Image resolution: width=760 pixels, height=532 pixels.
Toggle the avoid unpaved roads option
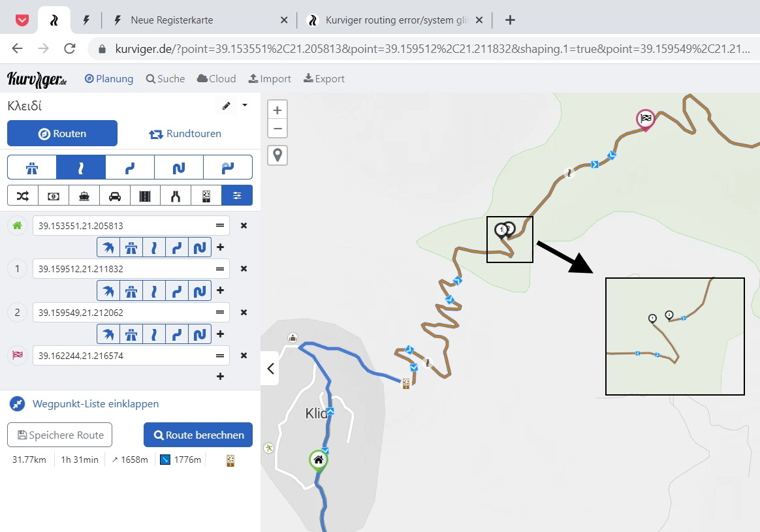click(x=206, y=195)
